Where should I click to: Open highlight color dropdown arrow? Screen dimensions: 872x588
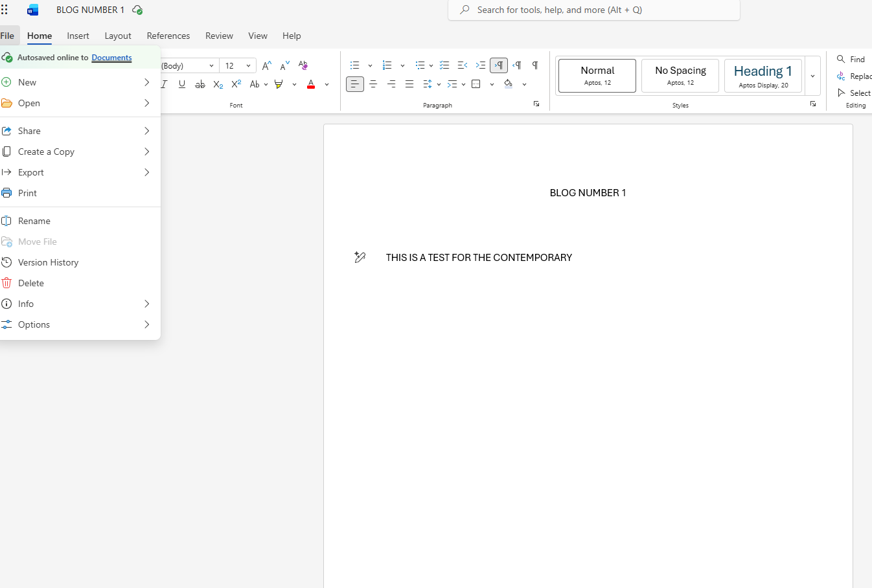point(294,84)
